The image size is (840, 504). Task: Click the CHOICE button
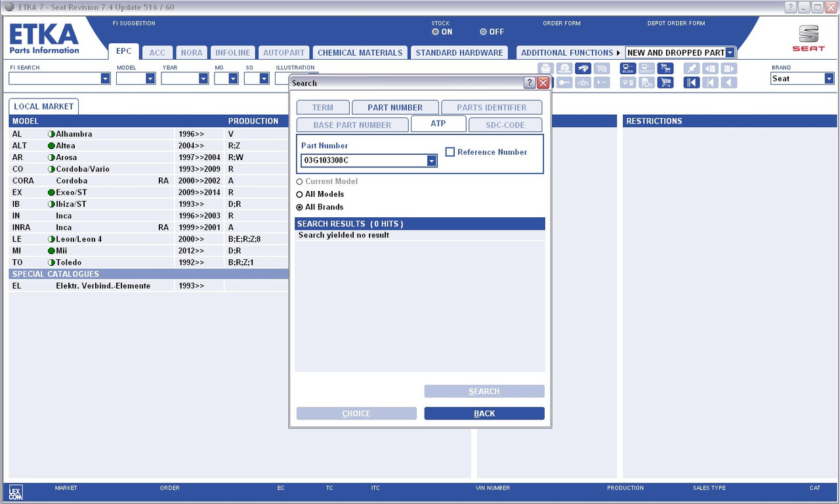pyautogui.click(x=356, y=413)
